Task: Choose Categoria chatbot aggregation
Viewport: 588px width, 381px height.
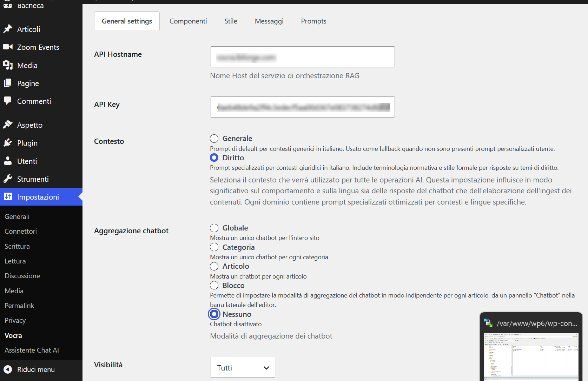Action: (214, 247)
